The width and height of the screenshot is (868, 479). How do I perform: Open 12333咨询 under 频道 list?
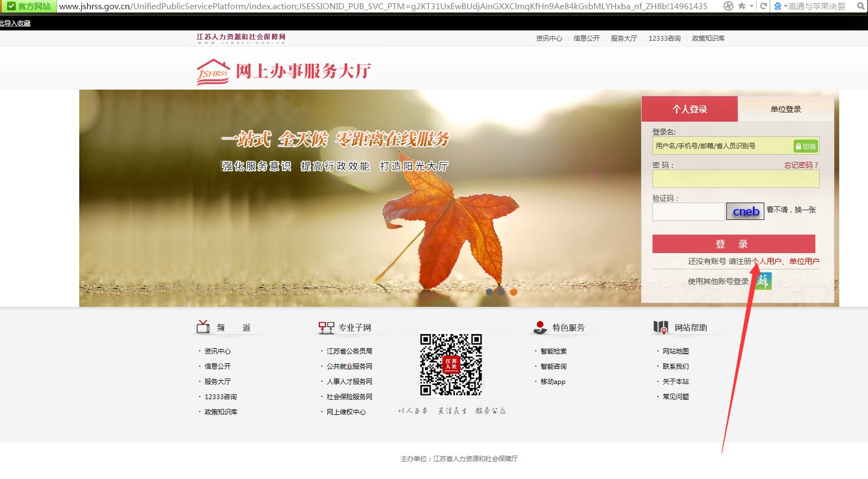pyautogui.click(x=220, y=397)
